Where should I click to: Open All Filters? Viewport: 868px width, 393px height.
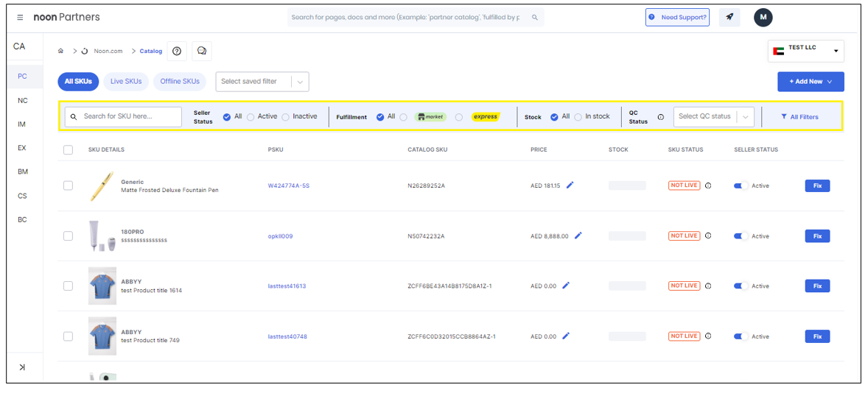[x=799, y=116]
